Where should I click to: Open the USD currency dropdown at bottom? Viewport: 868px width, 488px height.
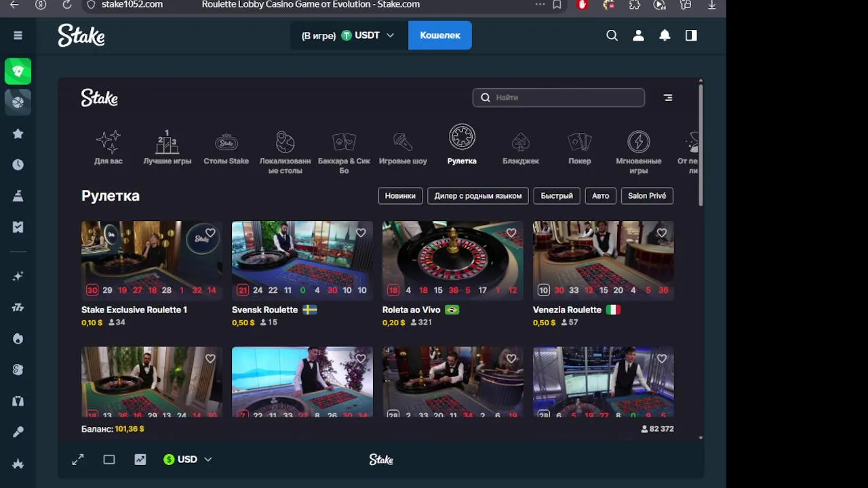click(188, 460)
